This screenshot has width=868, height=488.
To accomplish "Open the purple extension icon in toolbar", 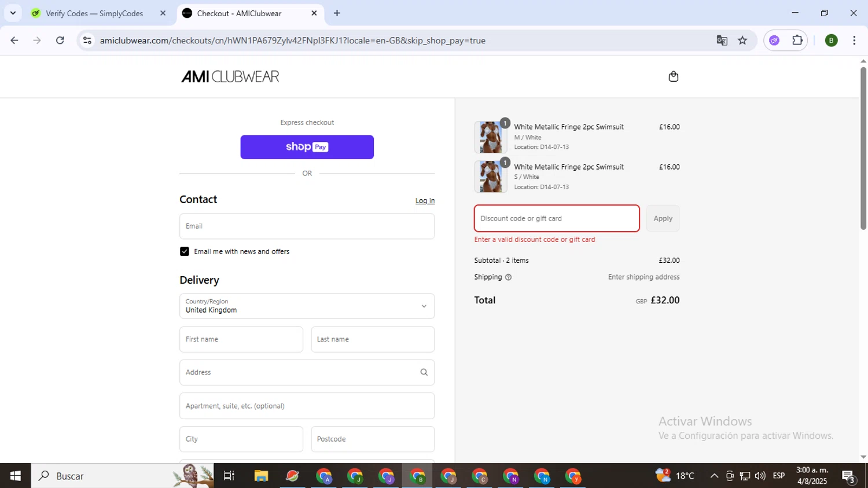I will click(x=774, y=40).
